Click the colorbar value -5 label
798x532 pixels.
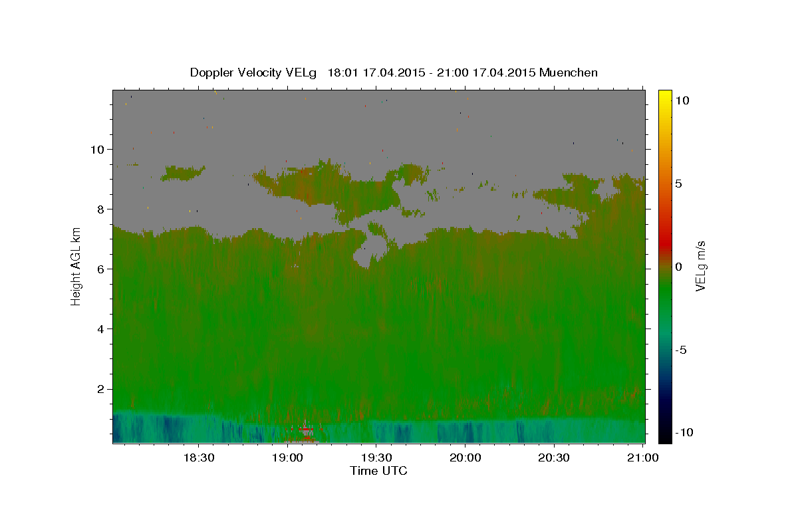point(681,350)
